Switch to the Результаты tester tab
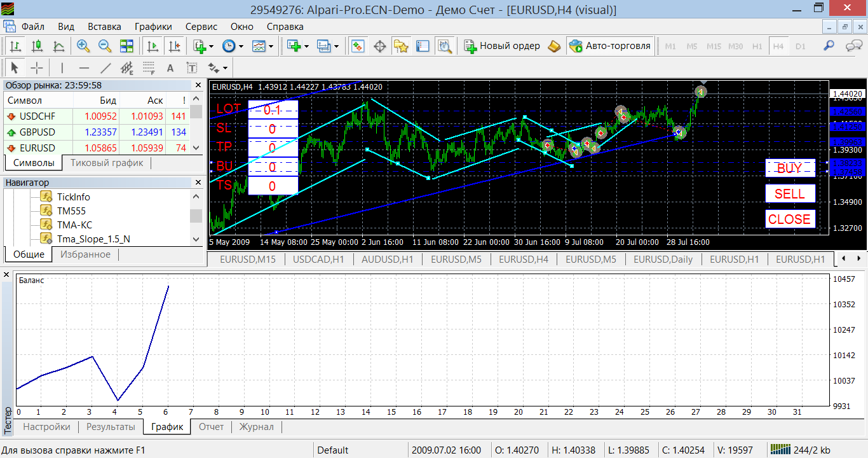868x458 pixels. coord(111,427)
